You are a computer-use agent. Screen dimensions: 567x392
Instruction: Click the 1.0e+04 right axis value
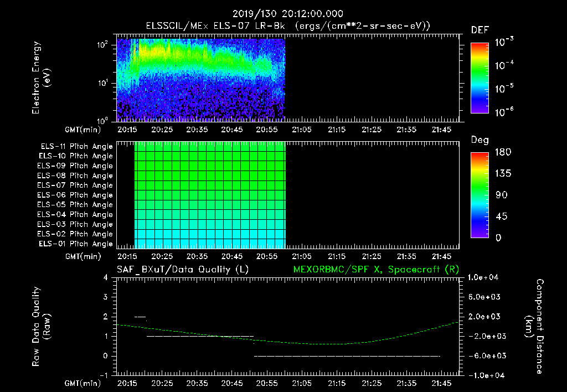(483, 278)
